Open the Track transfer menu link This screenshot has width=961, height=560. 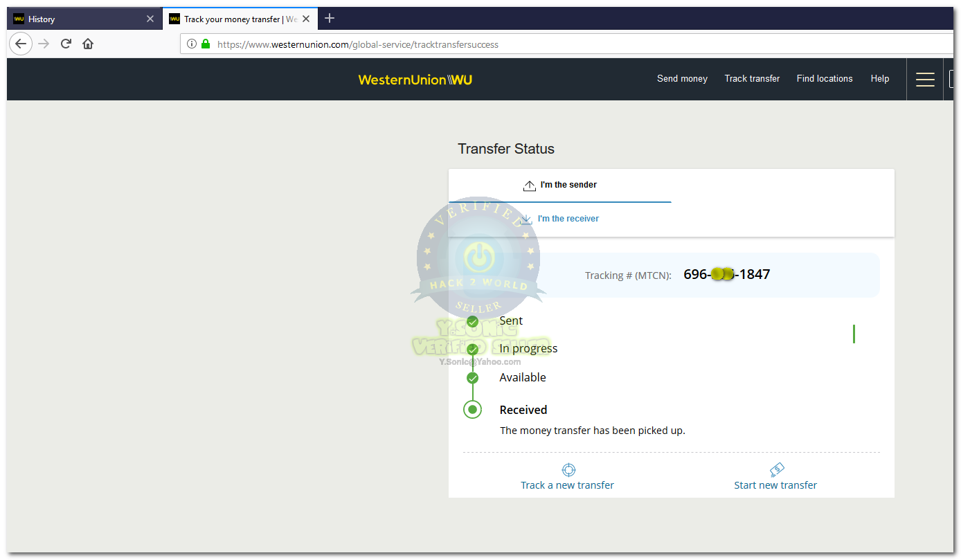pyautogui.click(x=752, y=79)
